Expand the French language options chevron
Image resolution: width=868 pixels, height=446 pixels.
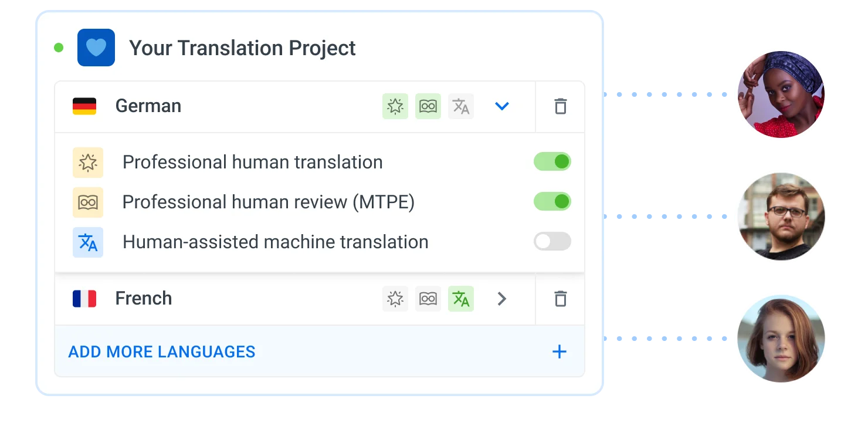[x=501, y=299]
